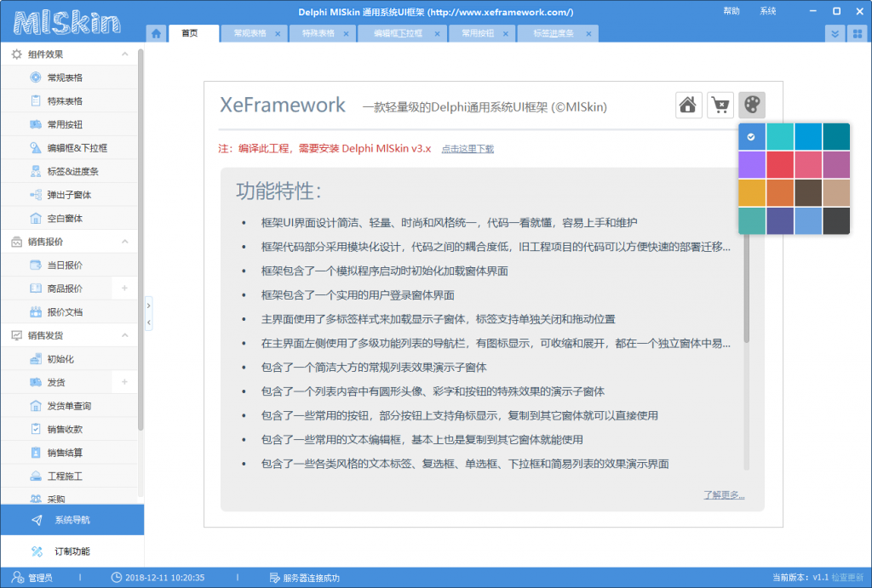
Task: Open the 弹出子窗体 sidebar item
Action: (69, 195)
